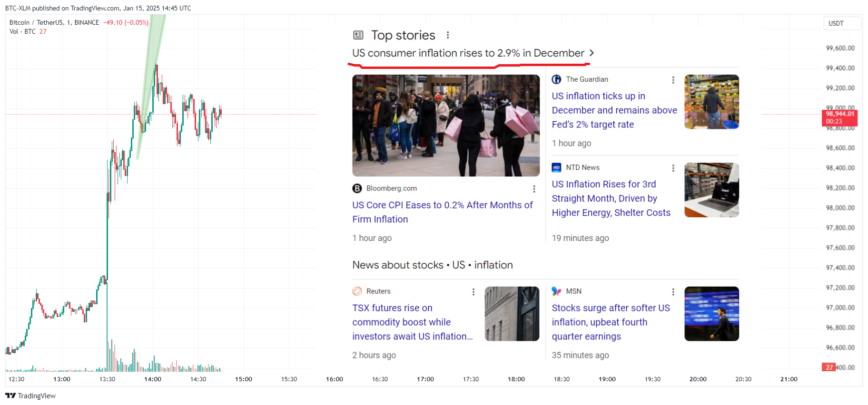Open 'TSX futures rise on commodity boost' article
This screenshot has height=405, width=868.
coord(413,322)
